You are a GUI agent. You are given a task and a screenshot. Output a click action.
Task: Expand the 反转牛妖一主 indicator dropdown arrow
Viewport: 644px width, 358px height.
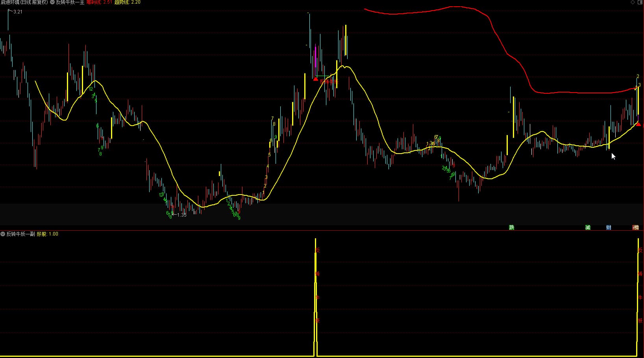pyautogui.click(x=52, y=2)
